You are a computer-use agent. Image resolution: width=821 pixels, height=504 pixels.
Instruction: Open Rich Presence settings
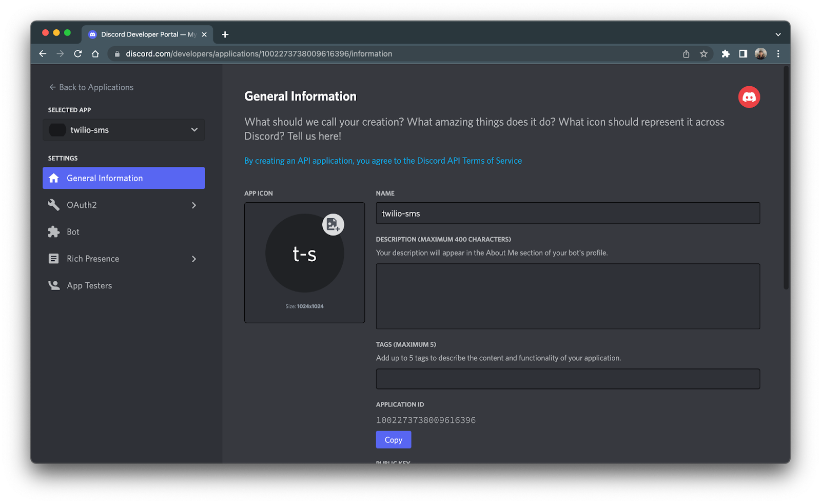point(124,259)
